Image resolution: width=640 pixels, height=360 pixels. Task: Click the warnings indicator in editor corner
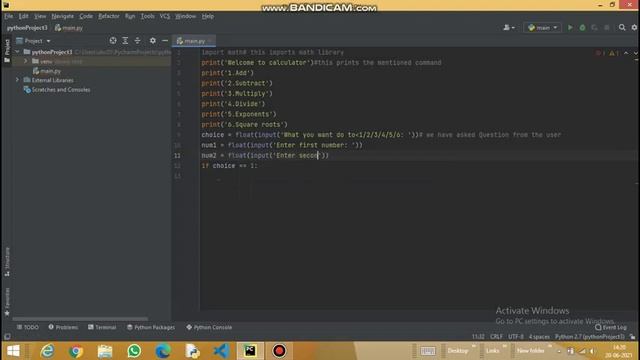(614, 53)
